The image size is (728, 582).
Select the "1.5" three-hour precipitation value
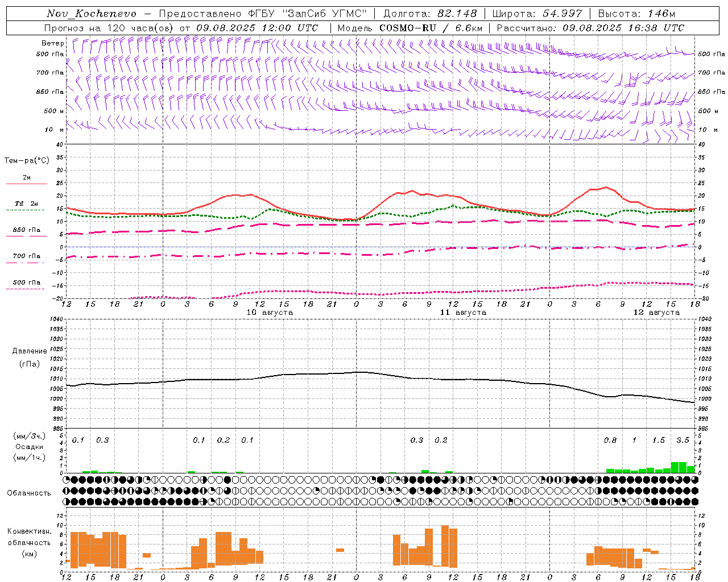click(659, 440)
